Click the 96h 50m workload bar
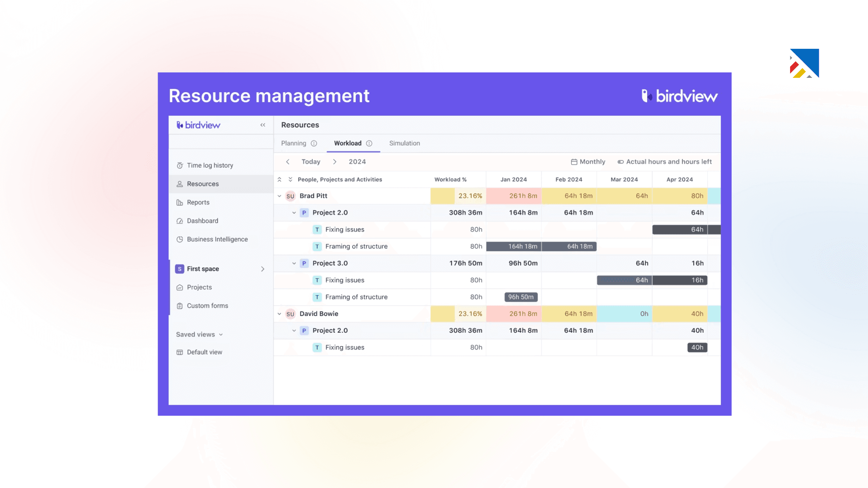The width and height of the screenshot is (868, 488). [520, 297]
